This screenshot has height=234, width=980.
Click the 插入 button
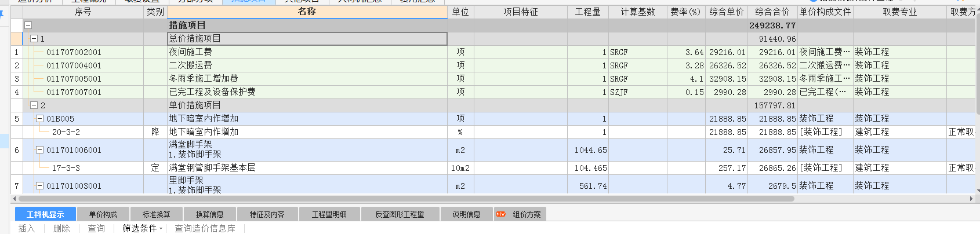point(27,228)
